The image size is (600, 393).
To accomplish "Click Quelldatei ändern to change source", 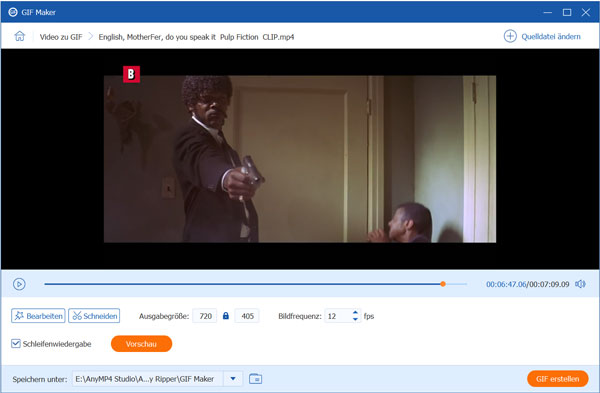I will (542, 36).
